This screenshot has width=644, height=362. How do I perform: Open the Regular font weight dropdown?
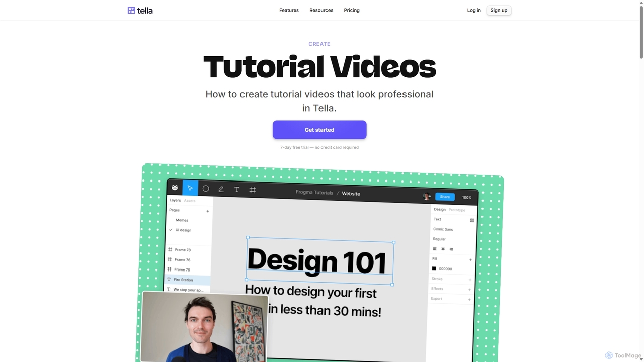[x=439, y=239]
